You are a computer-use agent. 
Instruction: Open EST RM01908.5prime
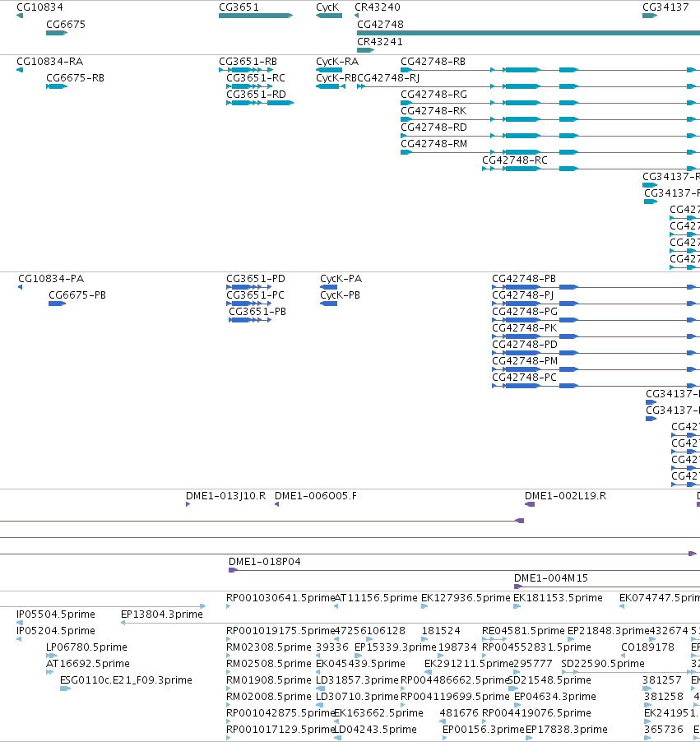pos(269,679)
